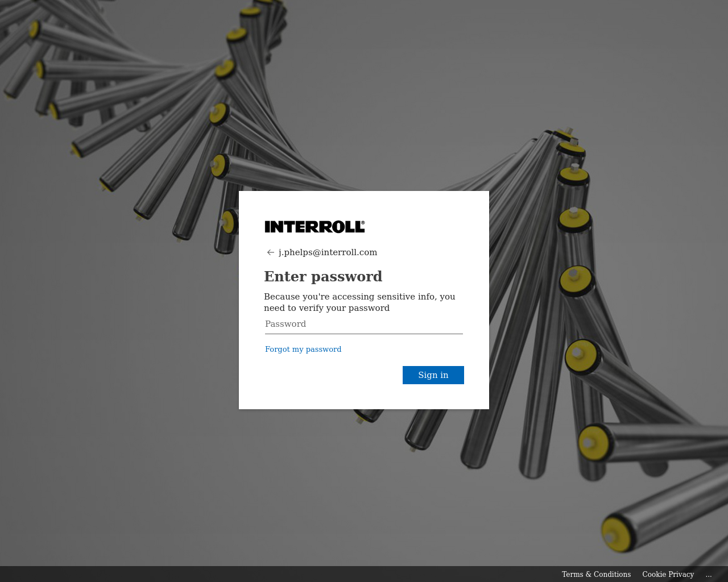Open the footer ellipsis more options
The width and height of the screenshot is (728, 582).
709,574
